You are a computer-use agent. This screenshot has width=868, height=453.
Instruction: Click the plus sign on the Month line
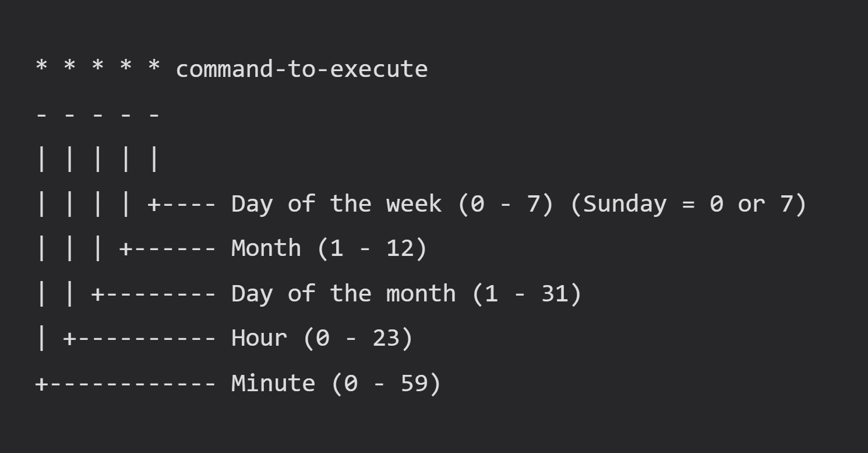click(126, 248)
